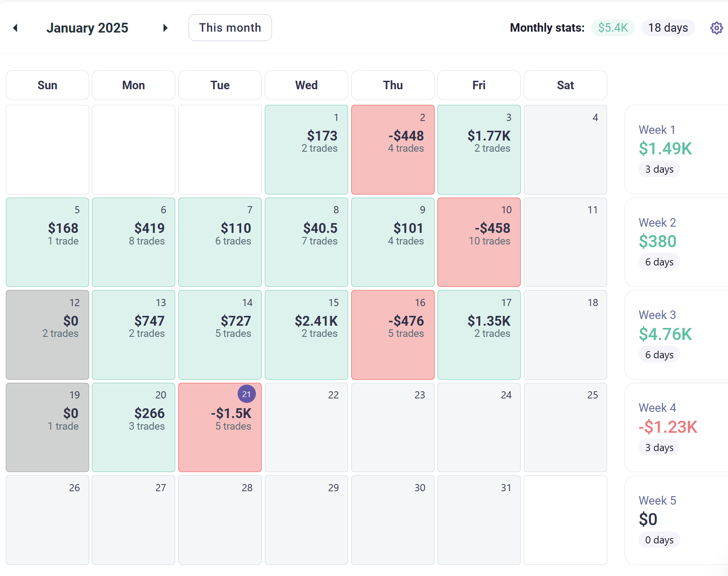The width and height of the screenshot is (728, 576).
Task: Select the $5.4K monthly profit badge
Action: point(613,28)
